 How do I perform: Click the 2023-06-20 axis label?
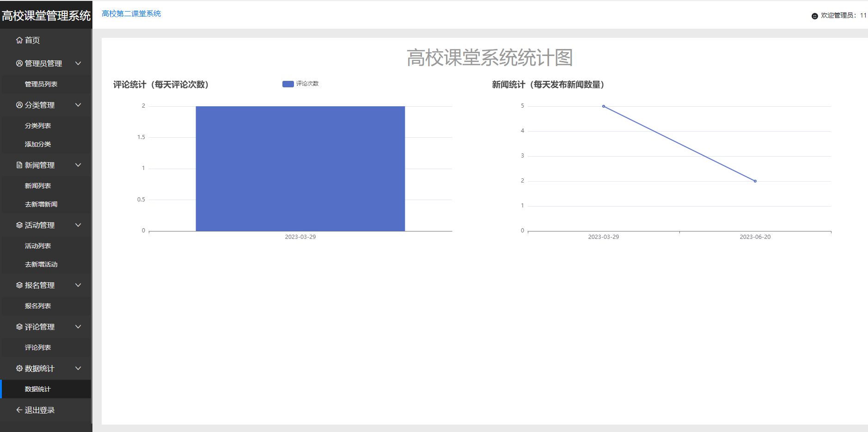click(x=755, y=237)
